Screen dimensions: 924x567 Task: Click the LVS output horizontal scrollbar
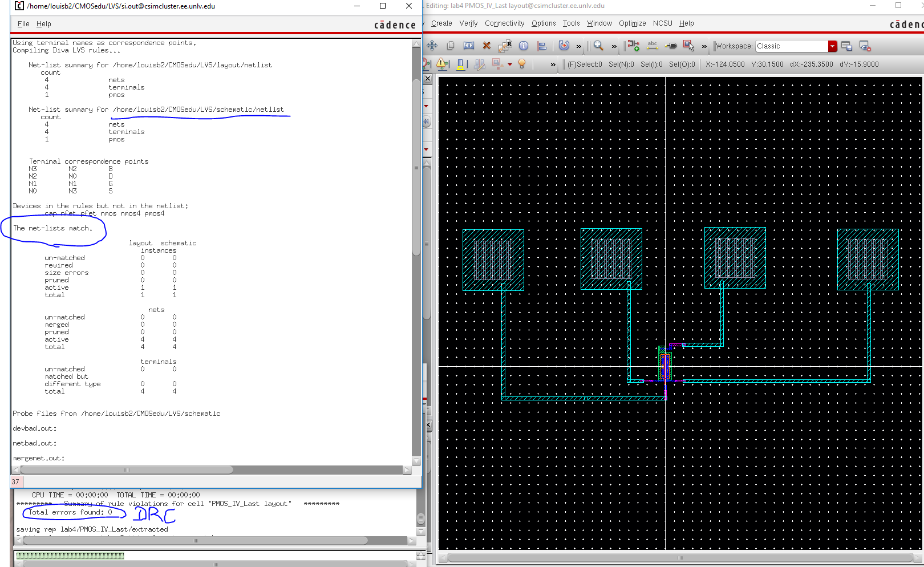[127, 470]
